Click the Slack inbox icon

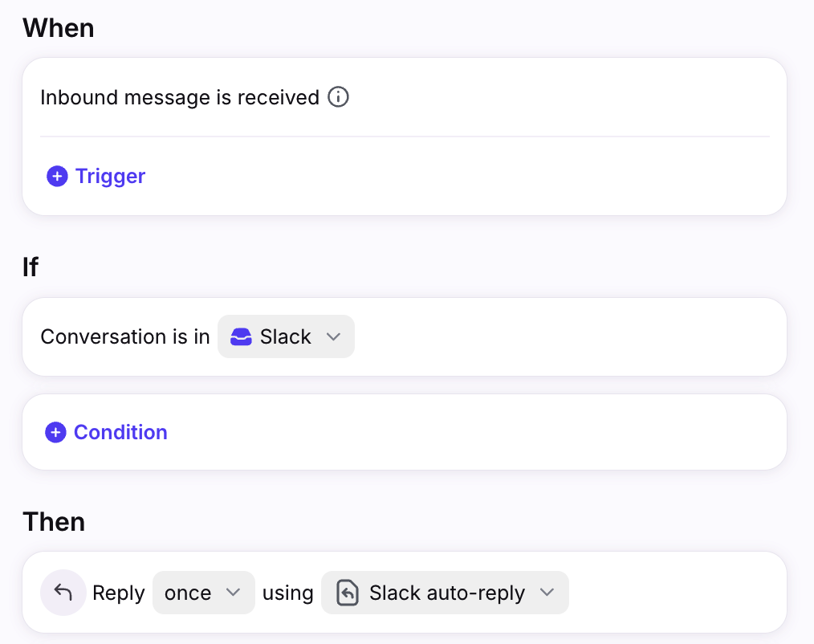point(241,336)
